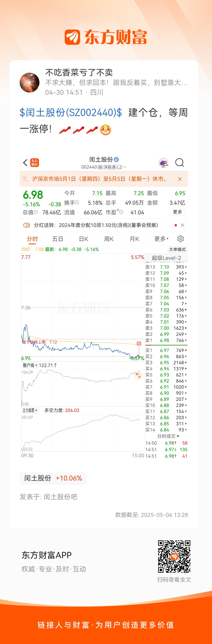Open username 不吃香菜亏了不卖

(x=79, y=72)
